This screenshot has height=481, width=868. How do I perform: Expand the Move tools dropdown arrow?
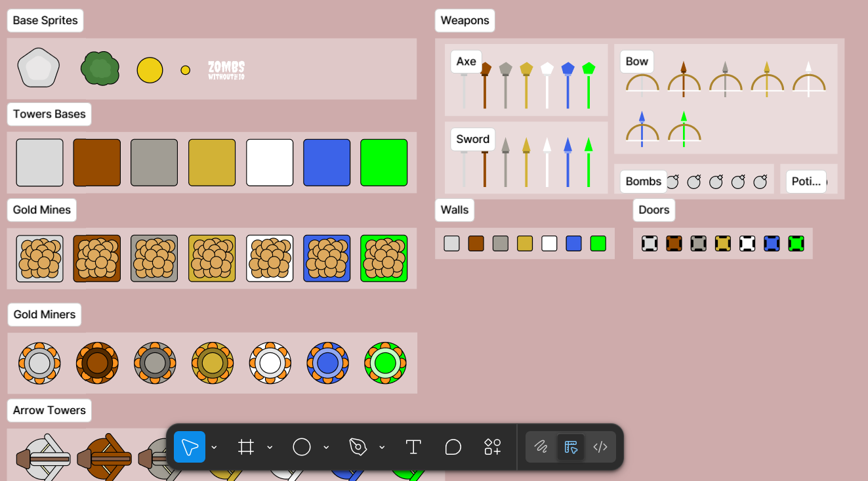[x=214, y=447]
